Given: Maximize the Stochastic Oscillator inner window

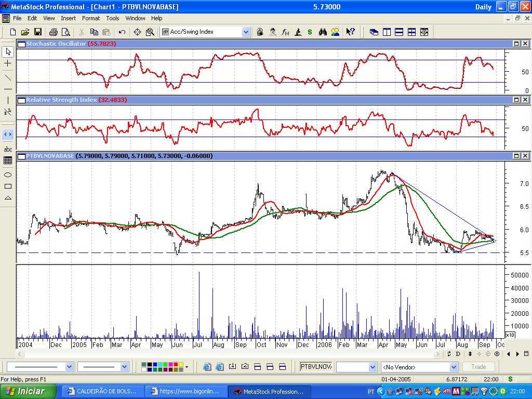Looking at the screenshot, I should [517, 44].
